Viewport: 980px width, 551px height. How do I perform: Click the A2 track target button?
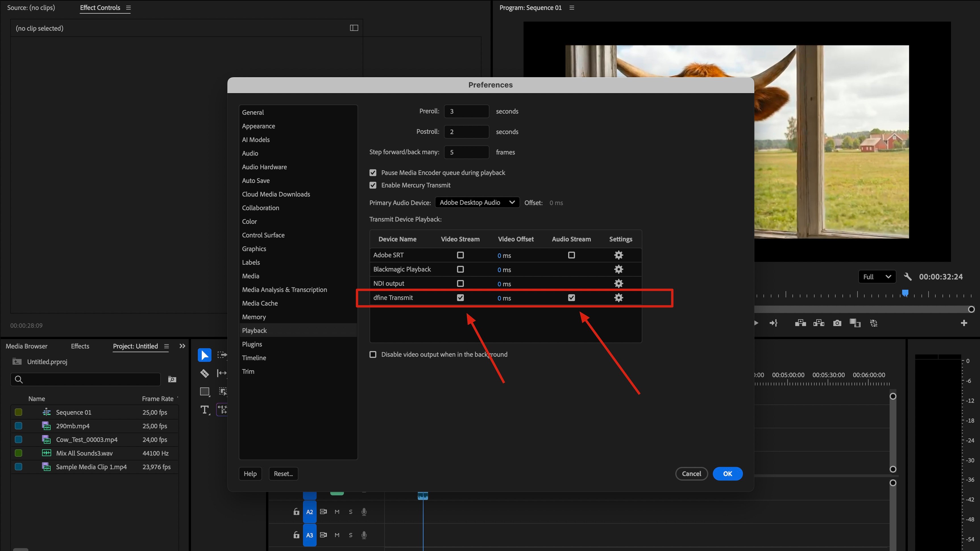tap(310, 512)
